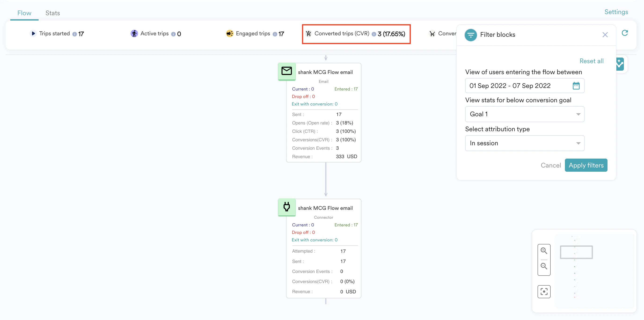
Task: Open the Goal 1 conversion goal dropdown
Action: 524,114
